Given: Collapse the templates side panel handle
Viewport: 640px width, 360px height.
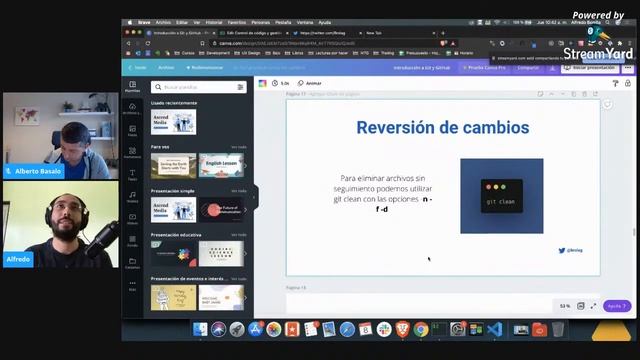Looking at the screenshot, I should [255, 197].
